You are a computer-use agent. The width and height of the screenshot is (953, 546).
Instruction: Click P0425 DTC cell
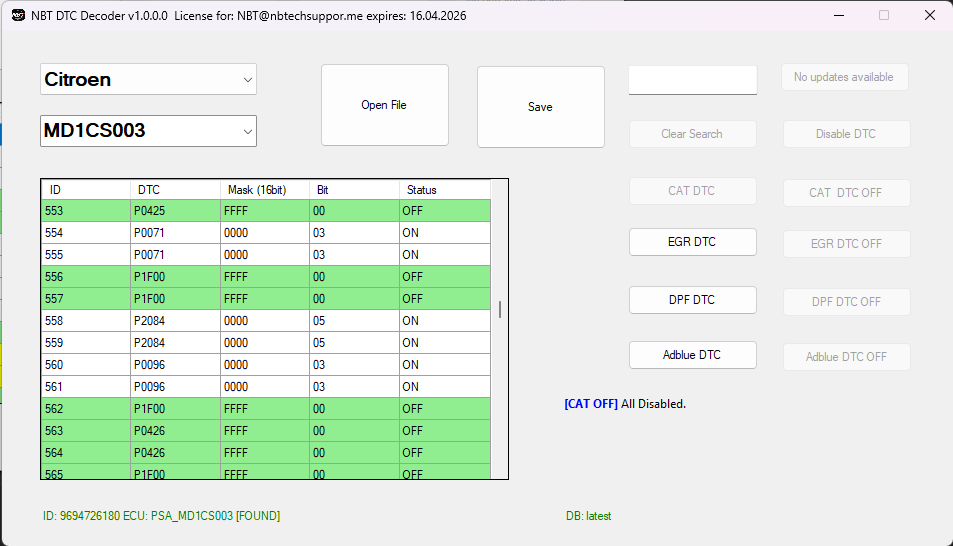tap(175, 211)
